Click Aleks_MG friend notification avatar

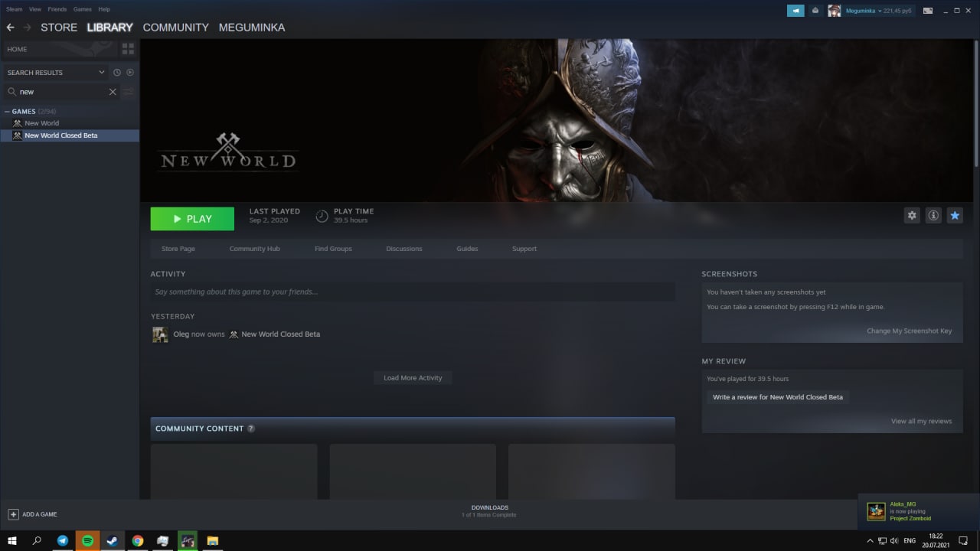876,511
